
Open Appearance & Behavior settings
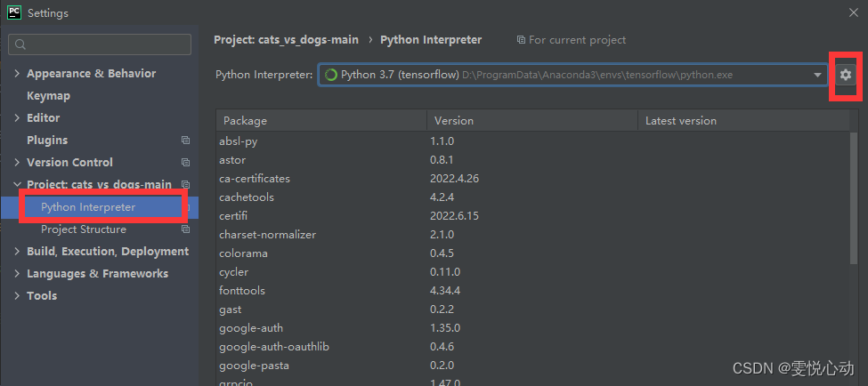pos(92,74)
